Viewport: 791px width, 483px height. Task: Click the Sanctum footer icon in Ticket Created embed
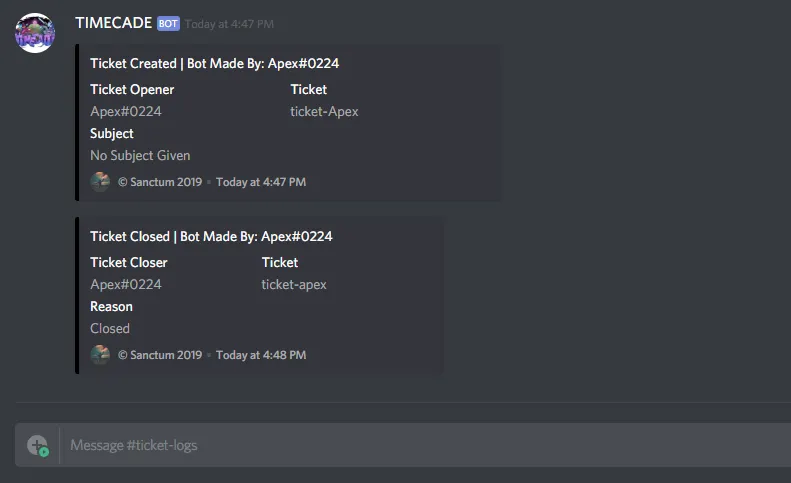pyautogui.click(x=100, y=182)
